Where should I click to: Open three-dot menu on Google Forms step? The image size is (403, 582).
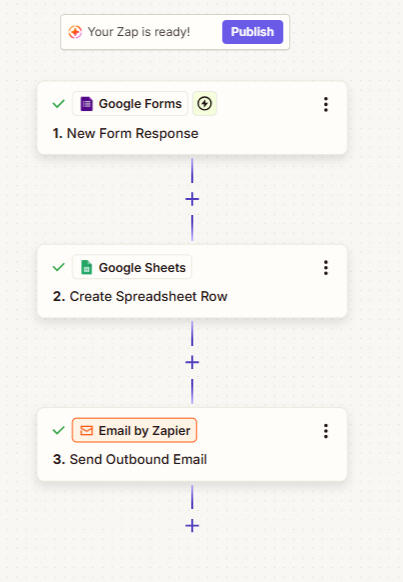click(326, 104)
